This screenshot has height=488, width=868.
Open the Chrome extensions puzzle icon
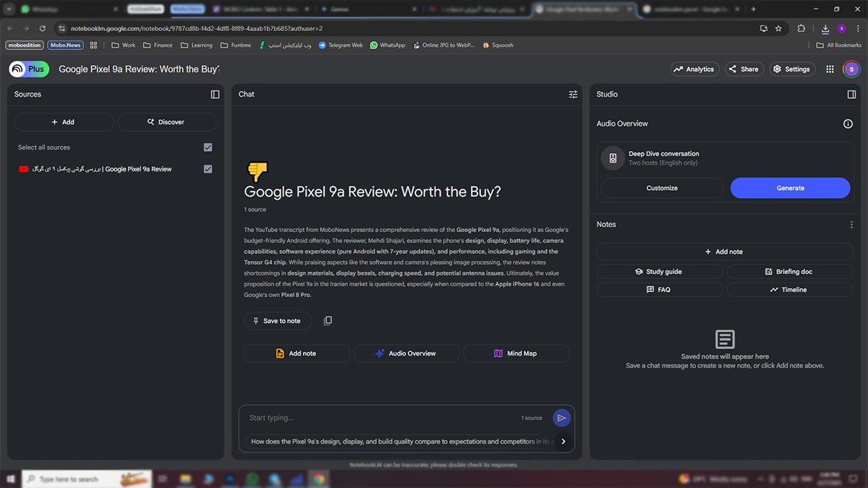801,28
